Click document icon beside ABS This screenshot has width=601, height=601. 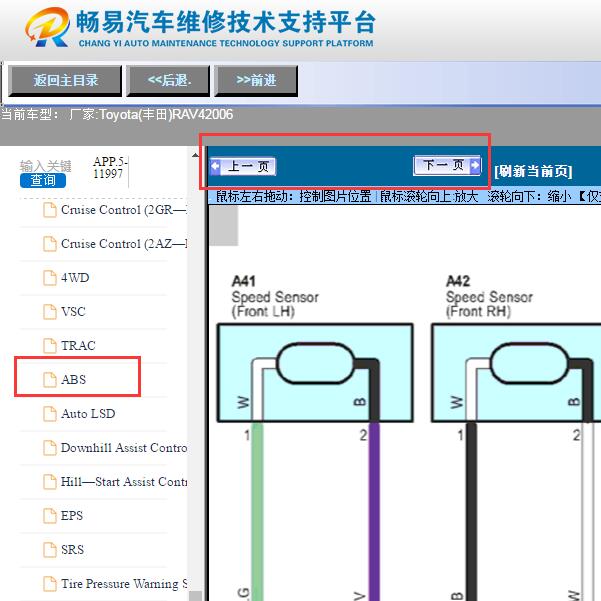pos(50,380)
